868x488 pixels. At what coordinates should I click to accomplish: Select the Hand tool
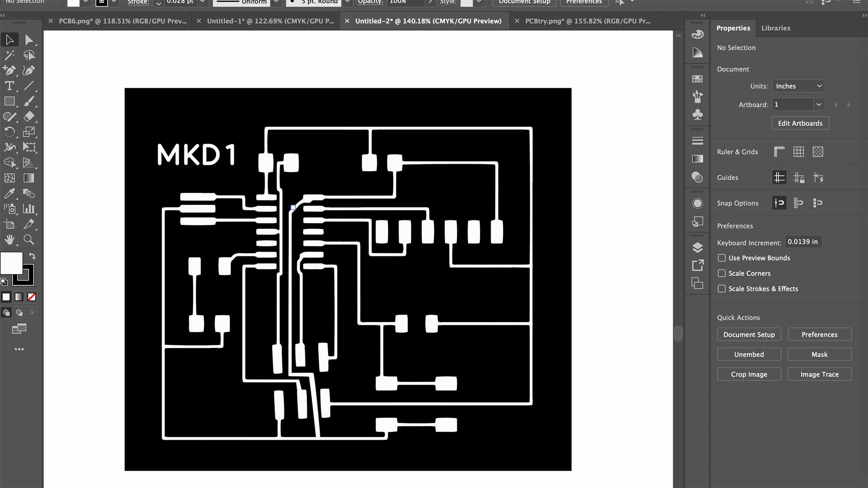pos(9,240)
